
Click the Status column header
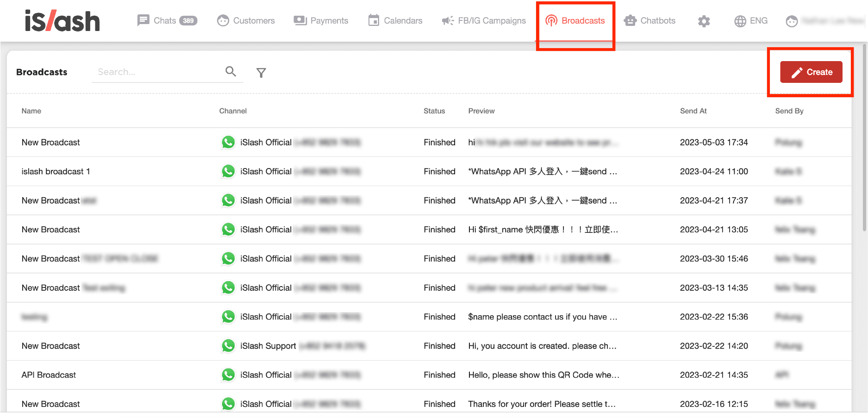(x=434, y=111)
